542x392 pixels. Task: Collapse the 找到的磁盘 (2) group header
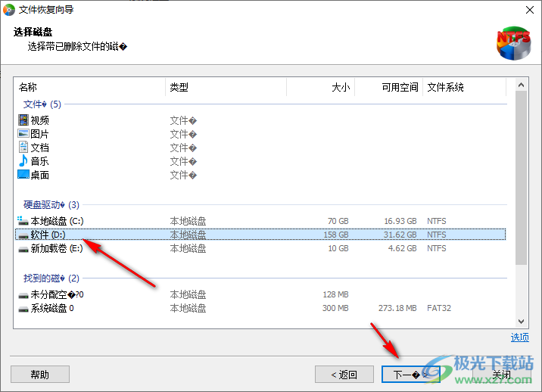(51, 278)
